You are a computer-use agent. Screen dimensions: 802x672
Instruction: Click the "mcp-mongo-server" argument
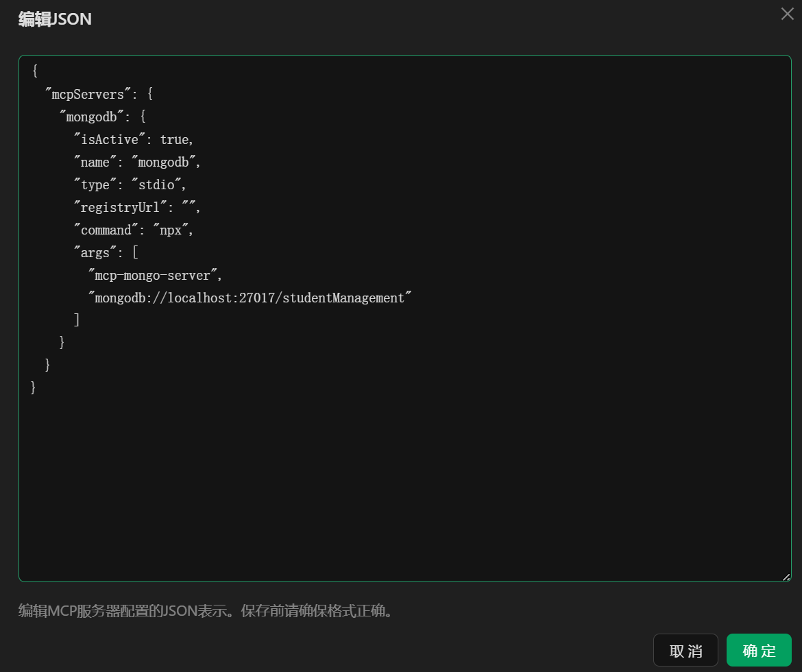[x=155, y=276]
